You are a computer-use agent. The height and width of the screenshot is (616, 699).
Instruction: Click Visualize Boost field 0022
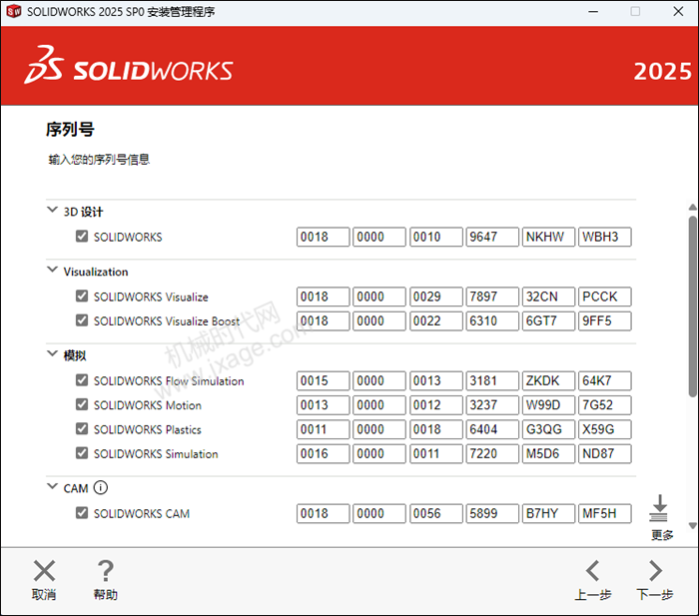coord(436,320)
